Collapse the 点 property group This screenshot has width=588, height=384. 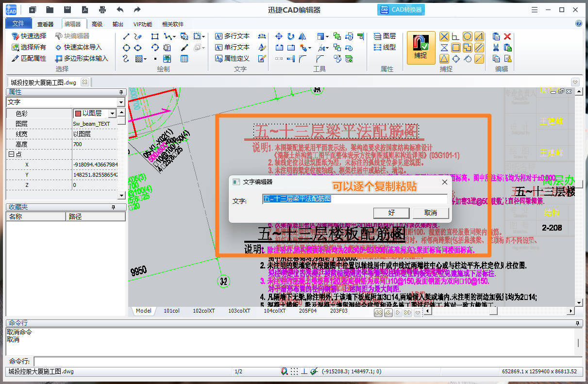tap(11, 154)
